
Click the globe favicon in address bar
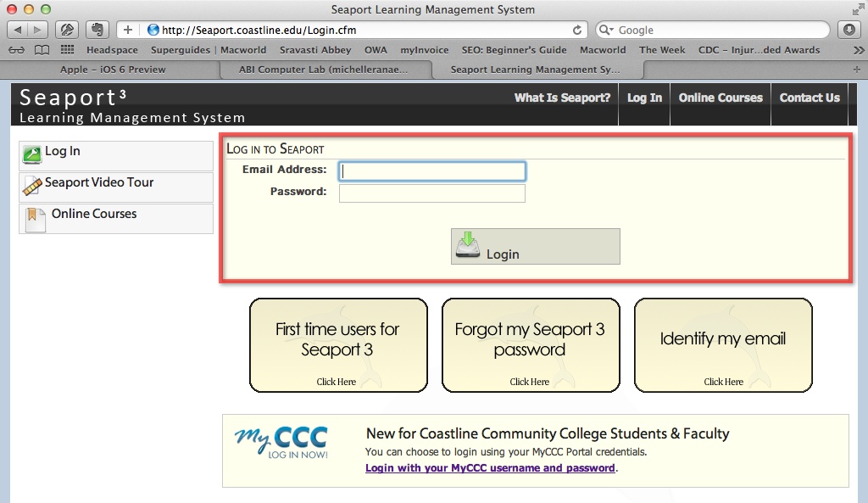point(153,30)
